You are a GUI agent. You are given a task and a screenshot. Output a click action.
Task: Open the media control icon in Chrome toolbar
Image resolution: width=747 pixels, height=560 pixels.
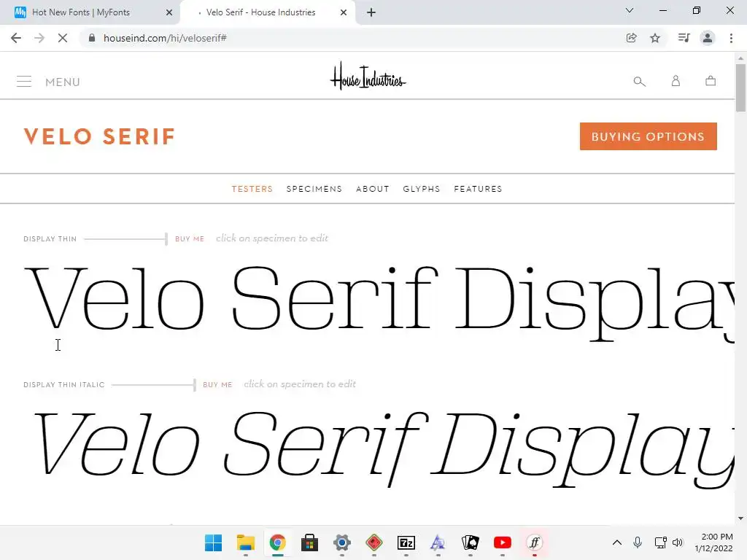point(684,38)
